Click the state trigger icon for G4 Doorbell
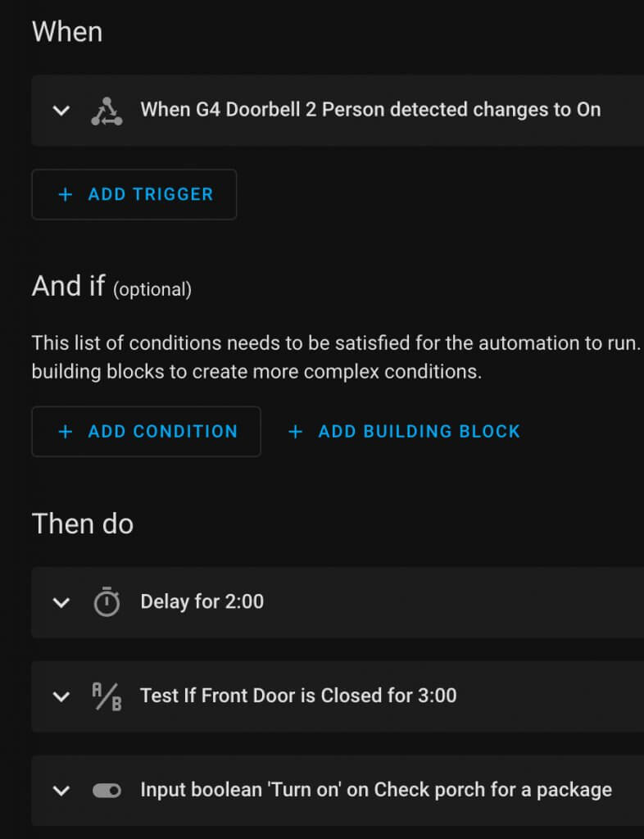This screenshot has height=839, width=644. coord(107,111)
